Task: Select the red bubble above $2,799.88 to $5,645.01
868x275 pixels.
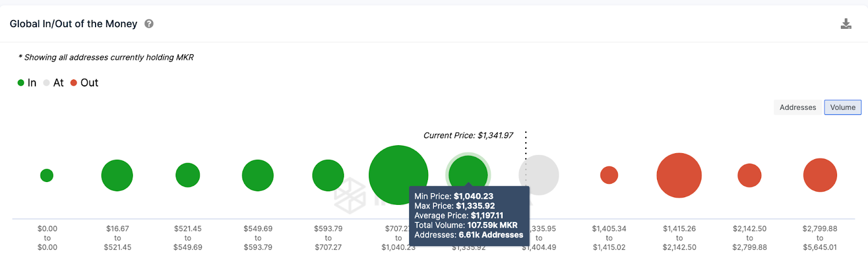Action: (x=820, y=175)
